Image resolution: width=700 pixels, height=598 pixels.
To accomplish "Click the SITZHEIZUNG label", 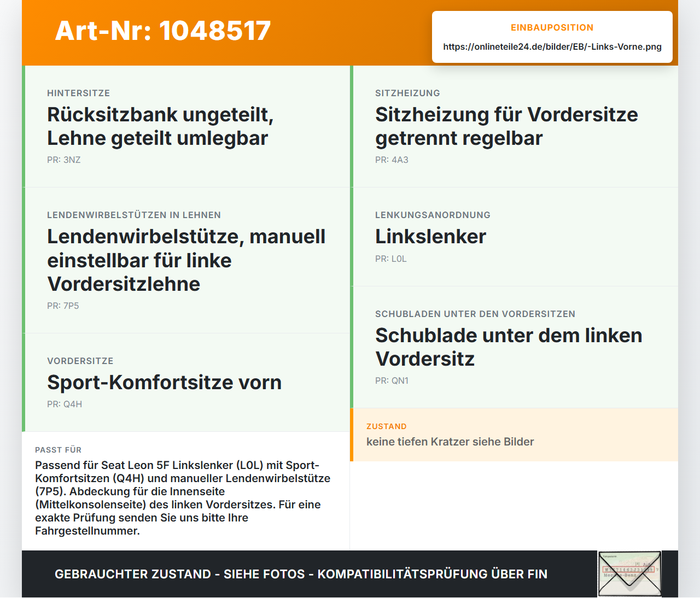I will (407, 93).
